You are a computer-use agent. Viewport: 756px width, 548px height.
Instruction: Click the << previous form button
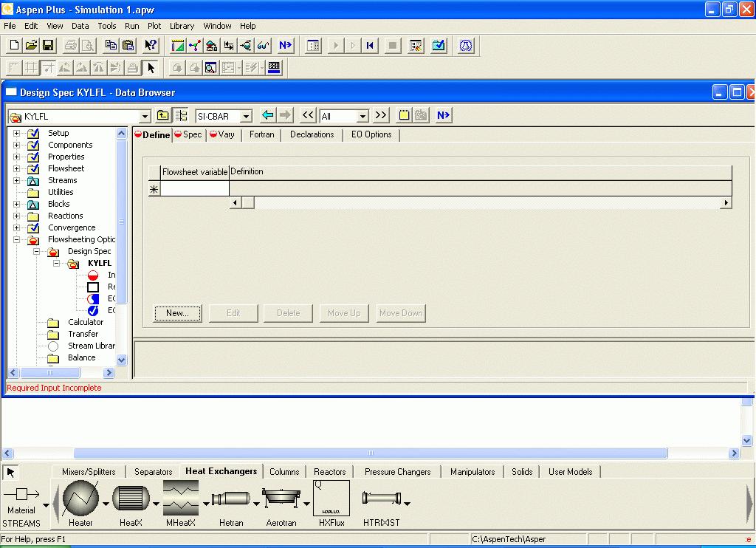pos(308,115)
